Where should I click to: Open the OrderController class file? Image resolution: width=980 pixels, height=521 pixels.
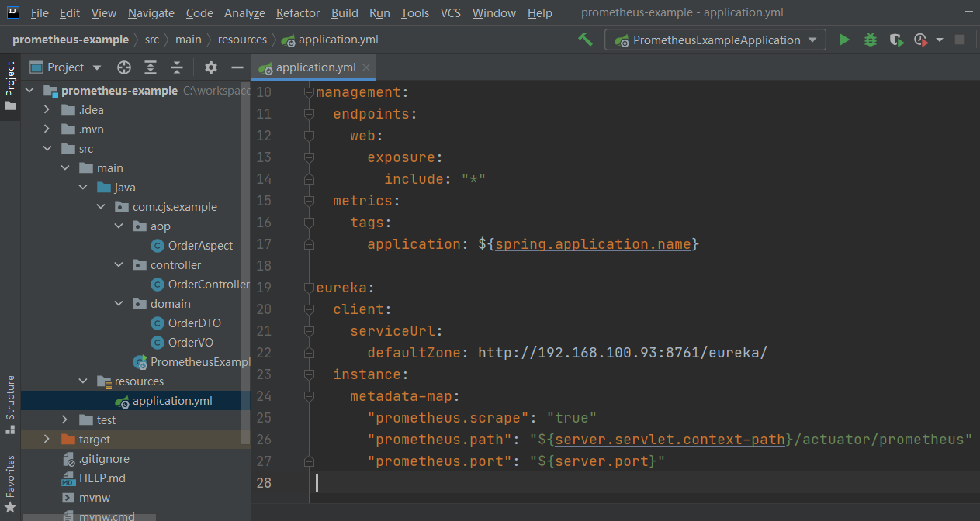point(200,285)
